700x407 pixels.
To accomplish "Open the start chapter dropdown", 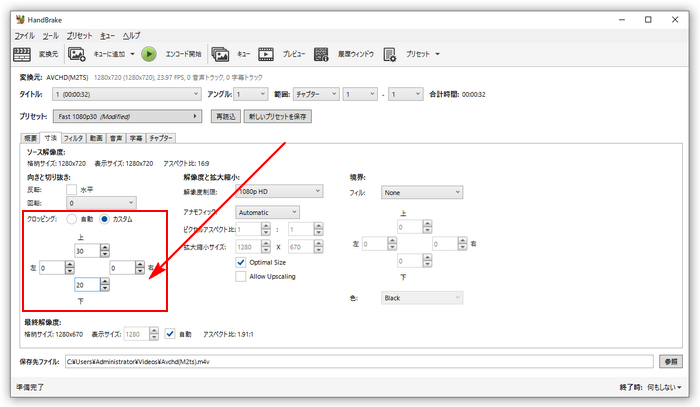I will coord(360,94).
